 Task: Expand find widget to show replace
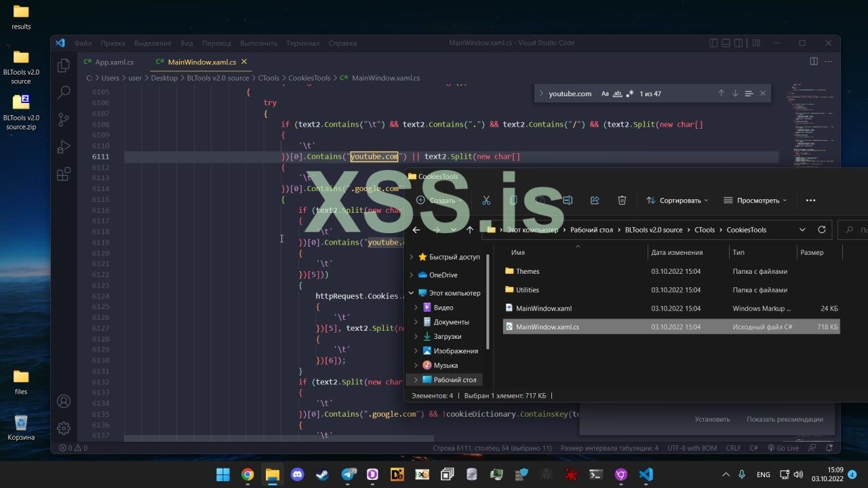541,94
